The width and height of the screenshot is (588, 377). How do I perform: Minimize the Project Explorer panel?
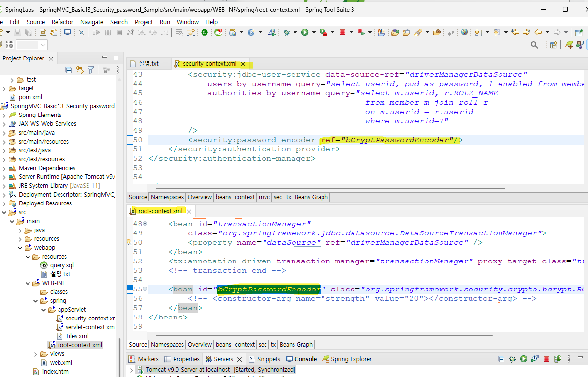click(105, 58)
